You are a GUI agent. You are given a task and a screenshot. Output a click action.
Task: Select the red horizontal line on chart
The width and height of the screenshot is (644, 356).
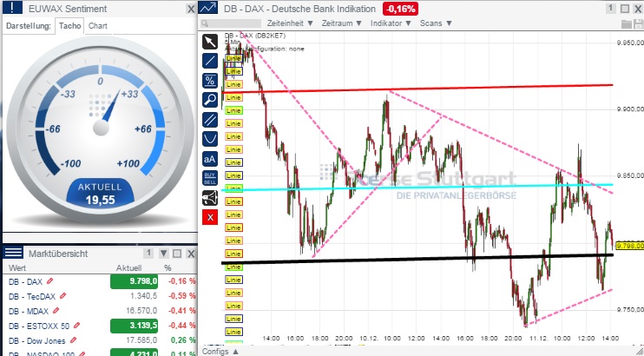click(417, 89)
